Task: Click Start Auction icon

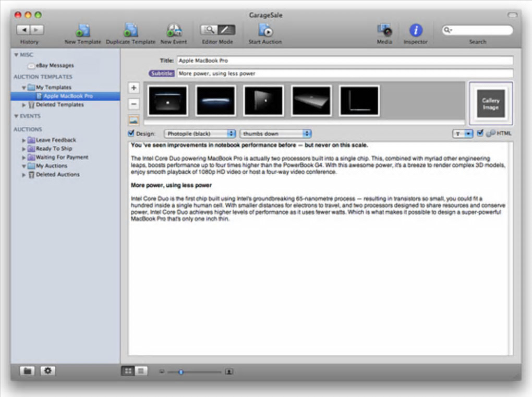Action: tap(265, 30)
